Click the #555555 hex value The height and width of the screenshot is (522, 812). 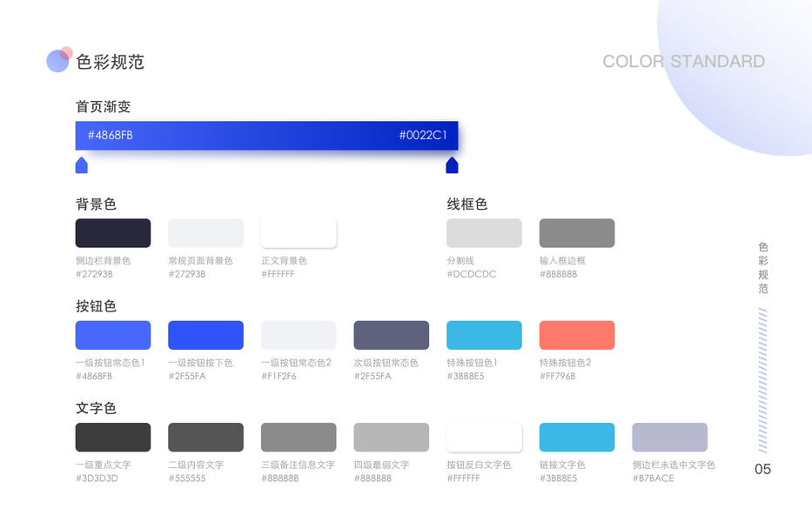(x=187, y=478)
